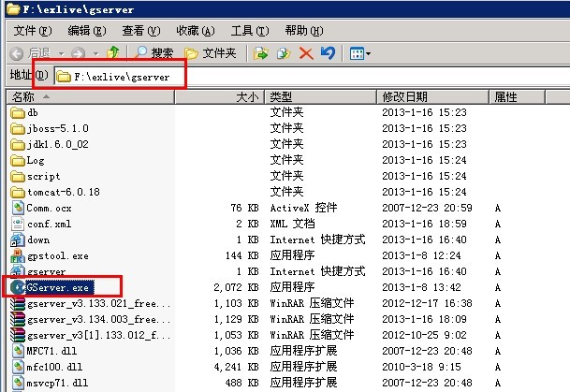Viewport: 570px width, 392px height.
Task: Sort files by the 修改日期 column header
Action: tap(404, 96)
